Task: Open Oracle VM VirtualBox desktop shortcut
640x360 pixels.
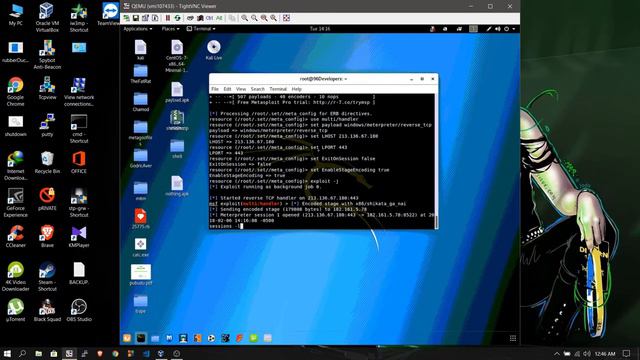Action: coord(47,17)
